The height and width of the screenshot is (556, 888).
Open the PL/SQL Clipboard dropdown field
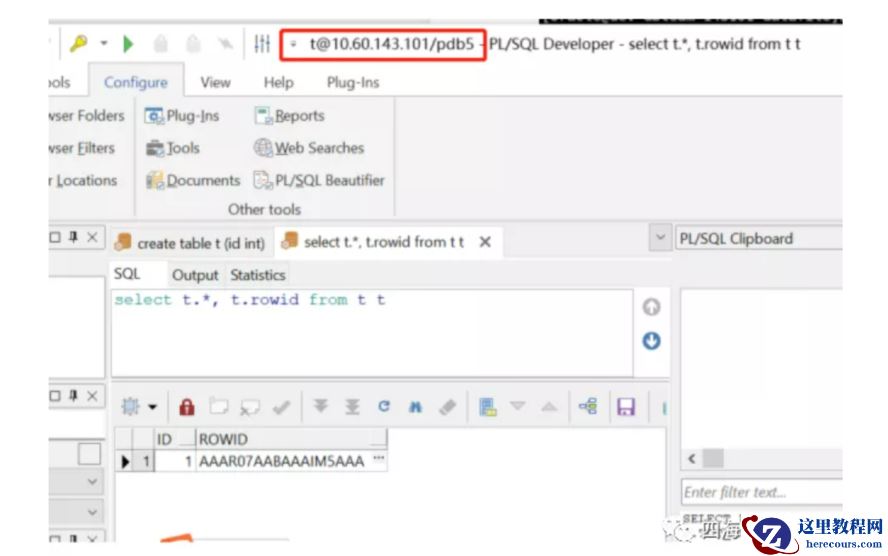758,238
